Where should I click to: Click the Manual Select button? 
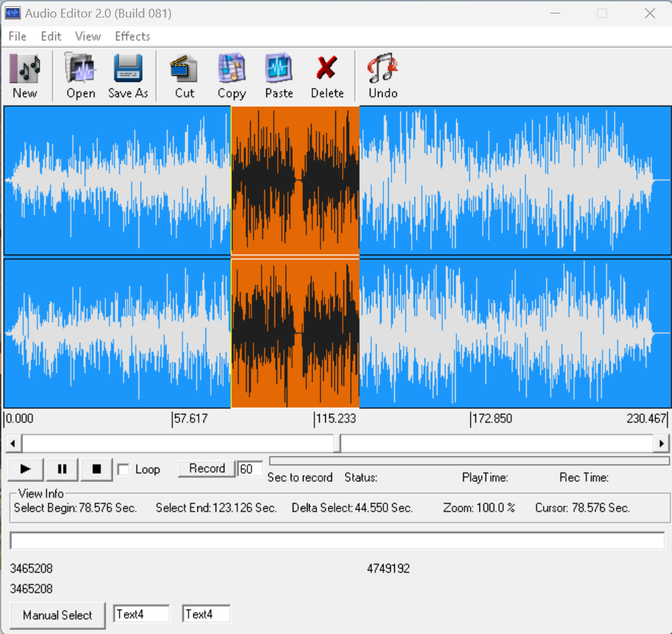click(57, 616)
